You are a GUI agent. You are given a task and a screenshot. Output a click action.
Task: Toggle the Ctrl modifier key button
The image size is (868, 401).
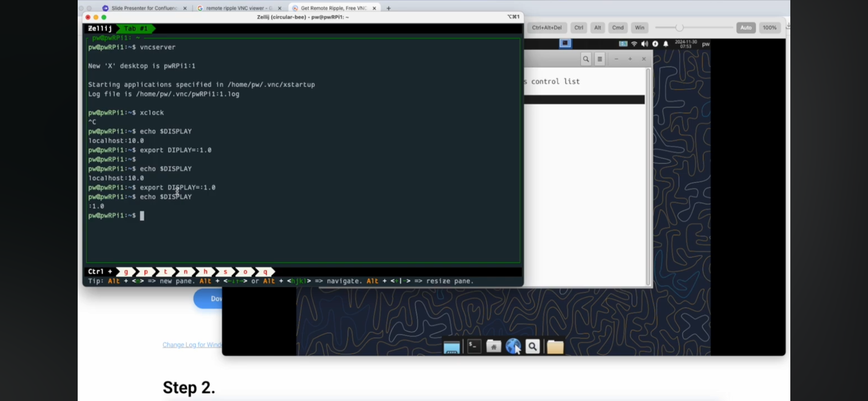click(x=579, y=27)
